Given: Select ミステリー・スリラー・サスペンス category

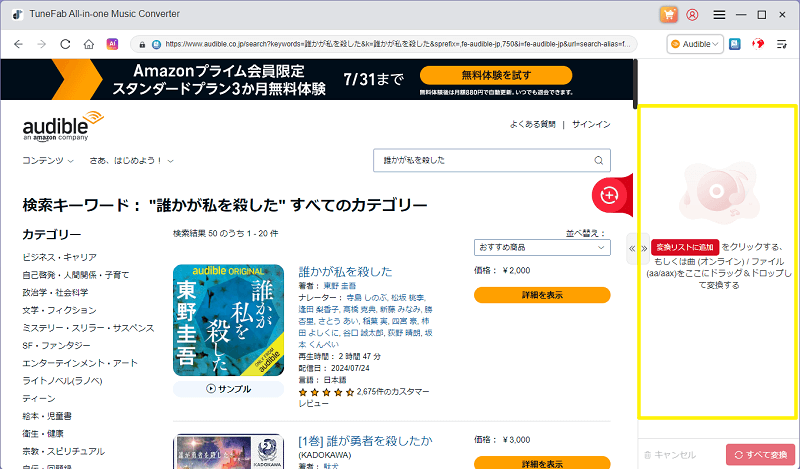Looking at the screenshot, I should coord(88,328).
